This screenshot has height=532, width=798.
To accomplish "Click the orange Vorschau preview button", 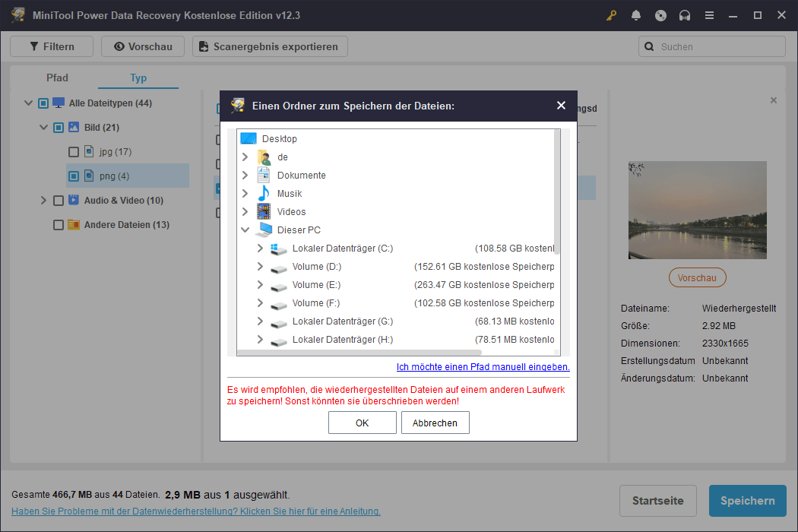I will (x=697, y=277).
